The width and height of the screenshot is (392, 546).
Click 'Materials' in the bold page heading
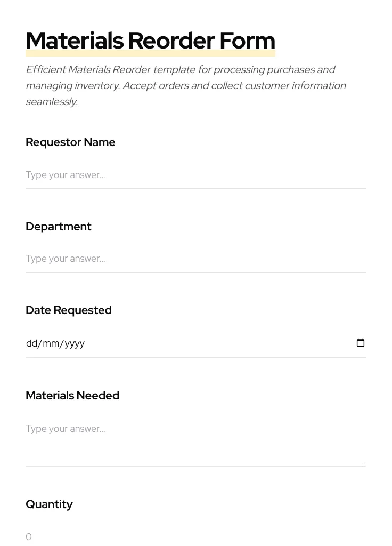click(75, 41)
